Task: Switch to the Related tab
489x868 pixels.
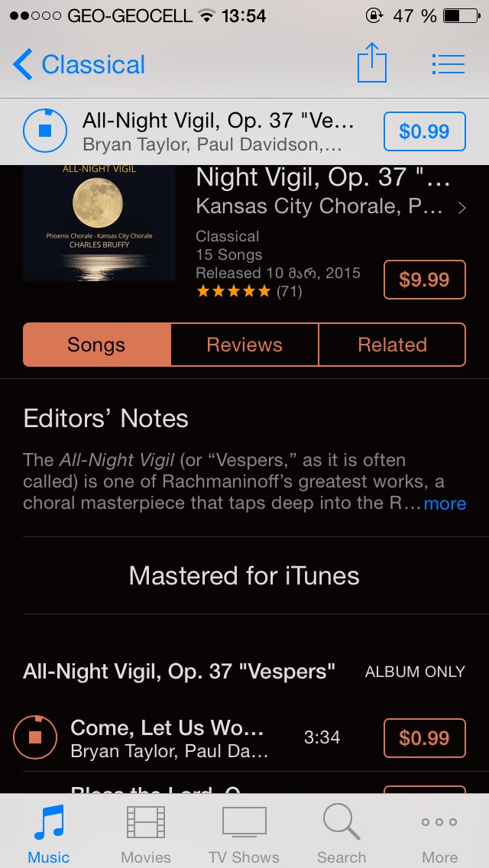Action: [x=392, y=345]
